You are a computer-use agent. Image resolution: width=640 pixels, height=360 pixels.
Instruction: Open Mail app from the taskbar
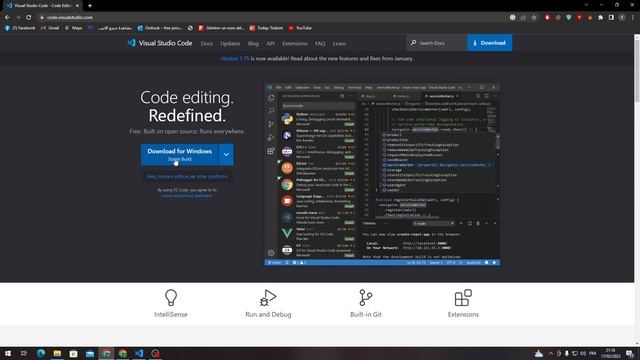point(90,353)
